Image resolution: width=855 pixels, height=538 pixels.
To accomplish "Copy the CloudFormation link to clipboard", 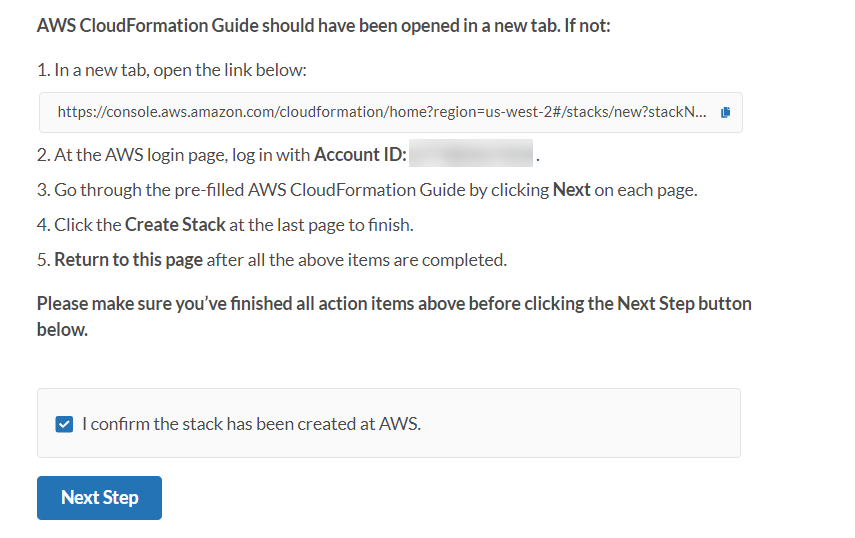I will 726,113.
